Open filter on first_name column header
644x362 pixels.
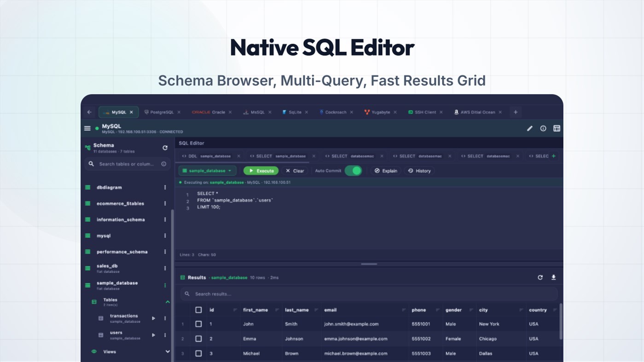[x=277, y=310]
